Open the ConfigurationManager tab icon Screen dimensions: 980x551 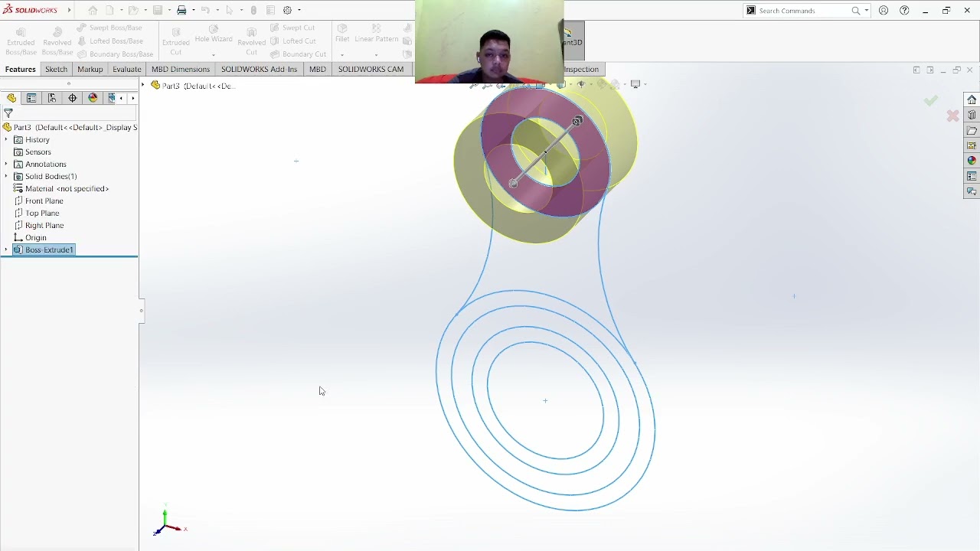(x=52, y=98)
